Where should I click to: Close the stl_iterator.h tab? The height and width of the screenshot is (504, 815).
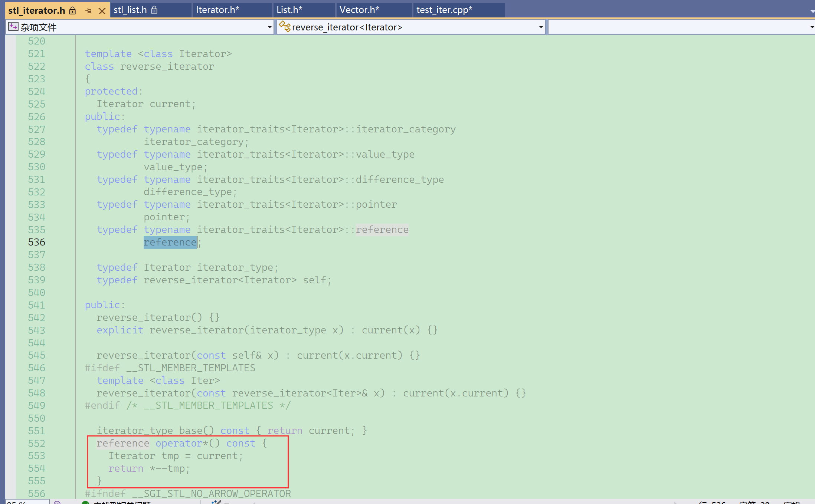(x=102, y=11)
